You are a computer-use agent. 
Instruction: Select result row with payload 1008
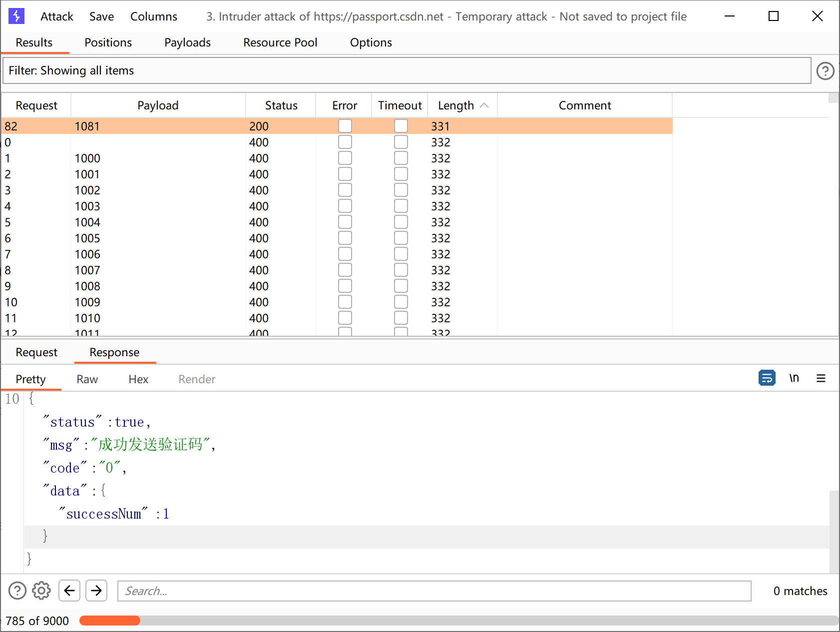(x=337, y=286)
